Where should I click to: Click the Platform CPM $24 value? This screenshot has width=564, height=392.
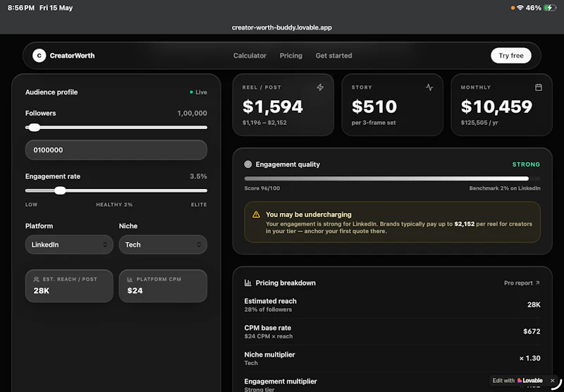tap(135, 290)
